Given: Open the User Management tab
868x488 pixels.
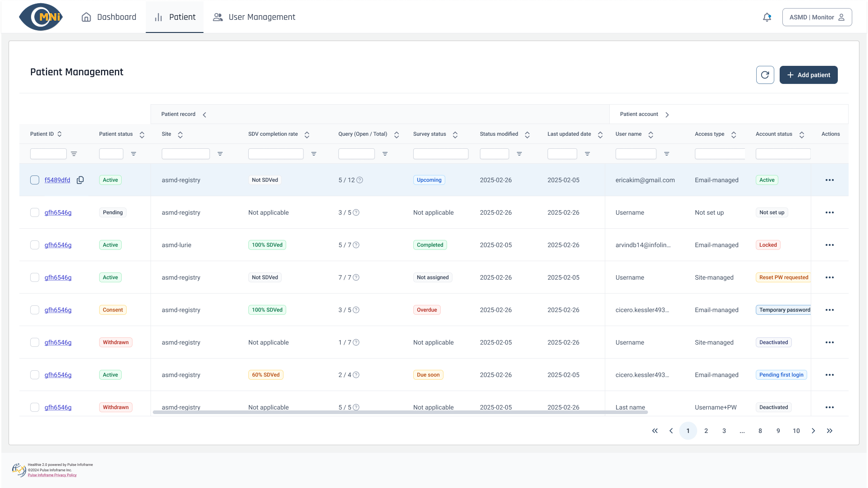Looking at the screenshot, I should pos(254,17).
